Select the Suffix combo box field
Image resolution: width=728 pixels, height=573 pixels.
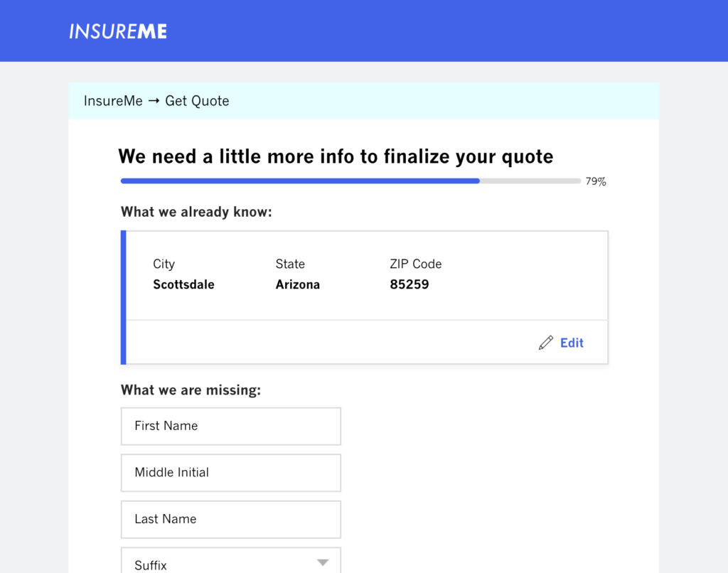(231, 560)
